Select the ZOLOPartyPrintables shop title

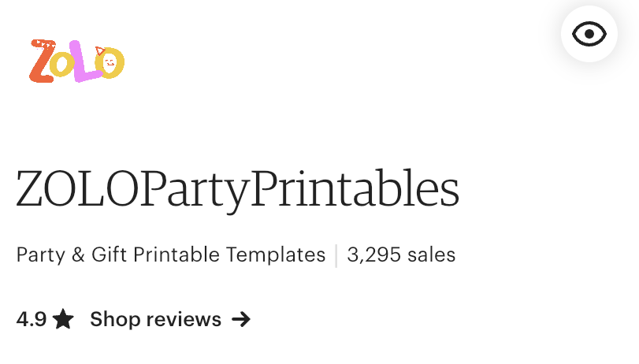point(237,190)
